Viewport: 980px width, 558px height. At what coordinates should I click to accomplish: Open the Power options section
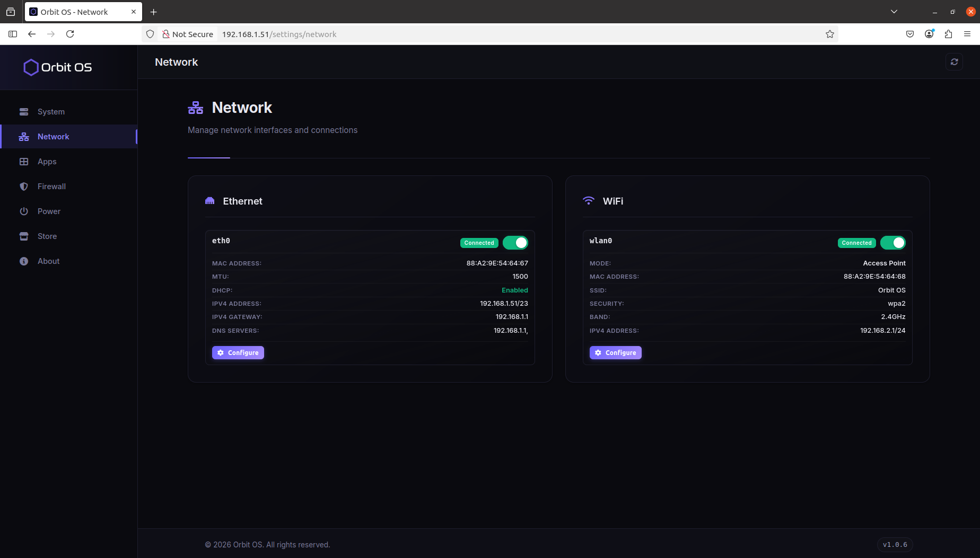48,211
